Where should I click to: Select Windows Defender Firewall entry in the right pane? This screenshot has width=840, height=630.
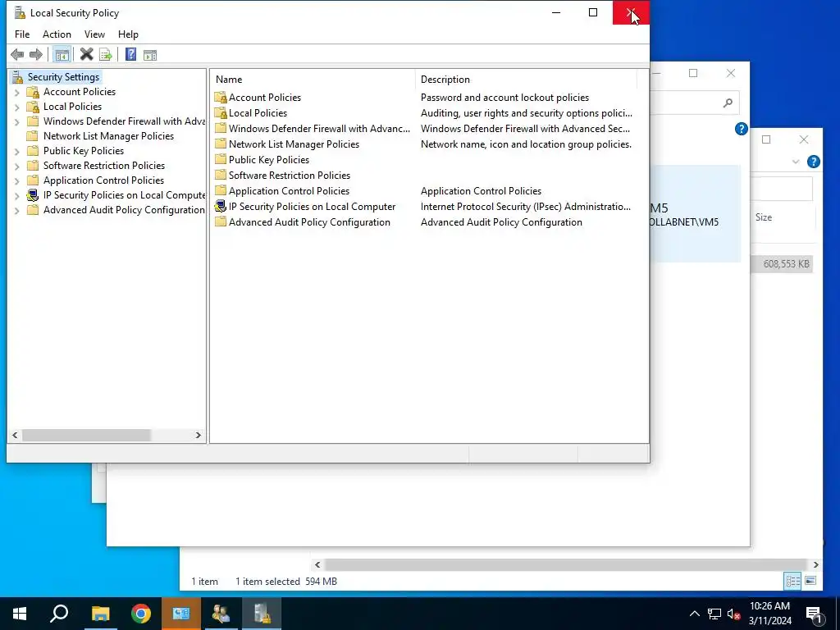319,128
